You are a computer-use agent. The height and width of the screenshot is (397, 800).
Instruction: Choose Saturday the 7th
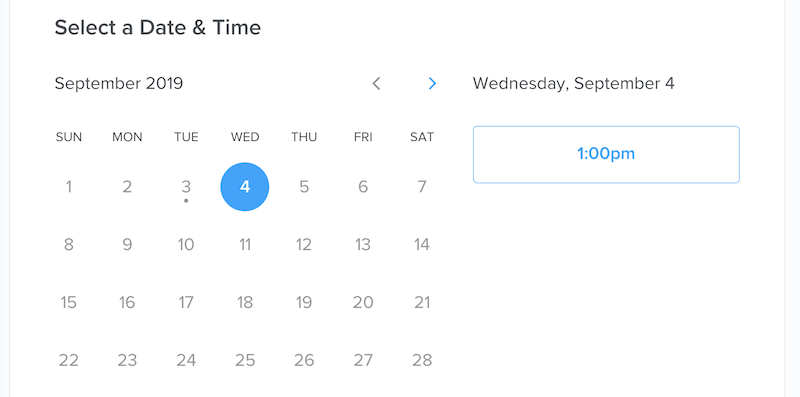tap(422, 187)
